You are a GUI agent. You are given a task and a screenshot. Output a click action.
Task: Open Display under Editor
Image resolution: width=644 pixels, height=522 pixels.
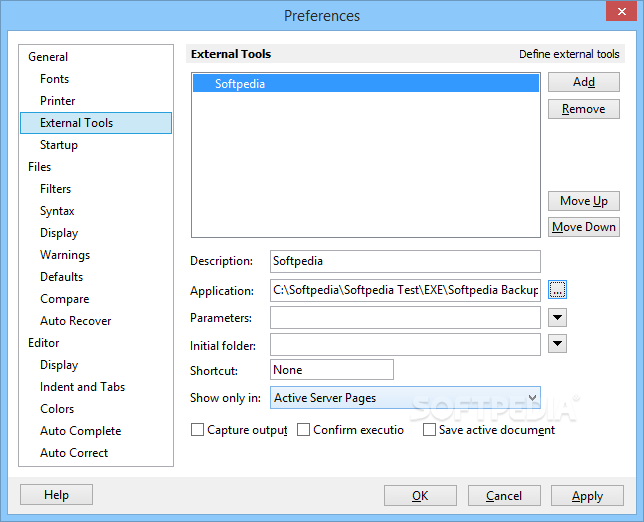point(59,365)
